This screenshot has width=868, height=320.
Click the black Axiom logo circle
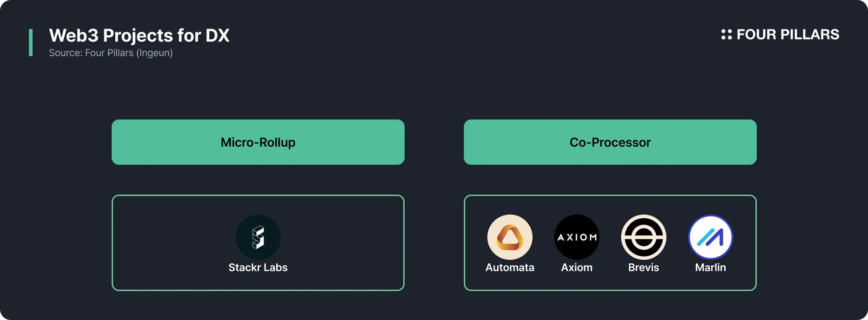pyautogui.click(x=577, y=237)
